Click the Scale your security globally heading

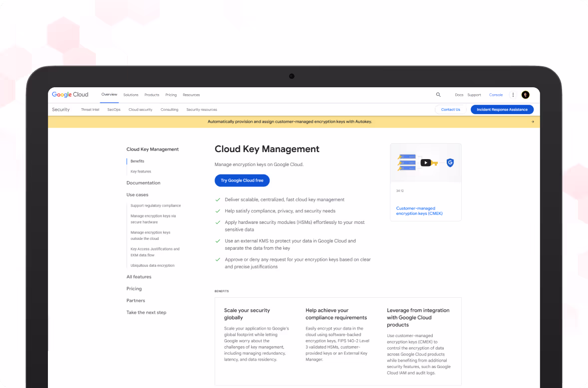tap(247, 314)
